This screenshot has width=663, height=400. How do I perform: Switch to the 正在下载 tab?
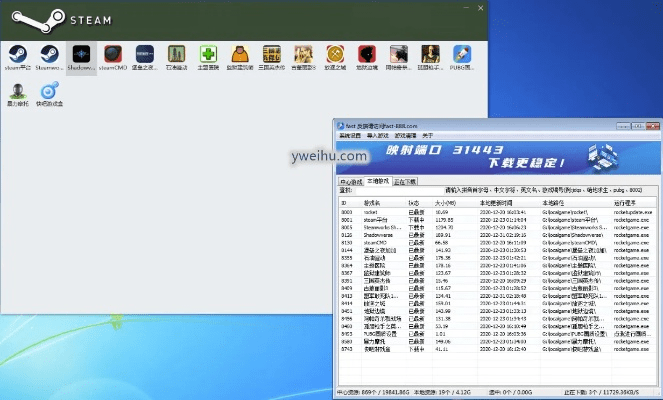pos(406,181)
